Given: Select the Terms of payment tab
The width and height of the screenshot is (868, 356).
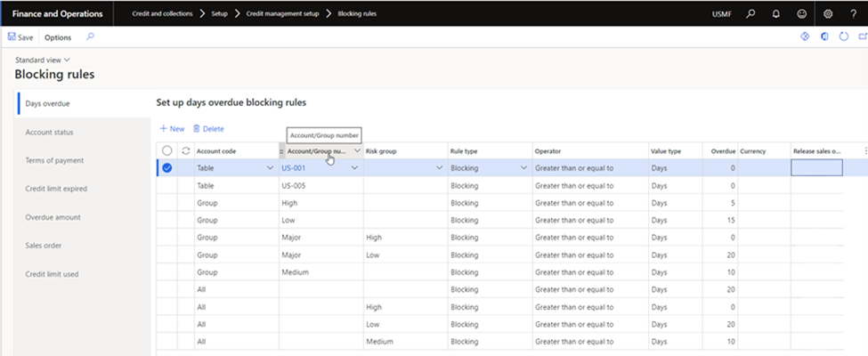Looking at the screenshot, I should point(54,160).
